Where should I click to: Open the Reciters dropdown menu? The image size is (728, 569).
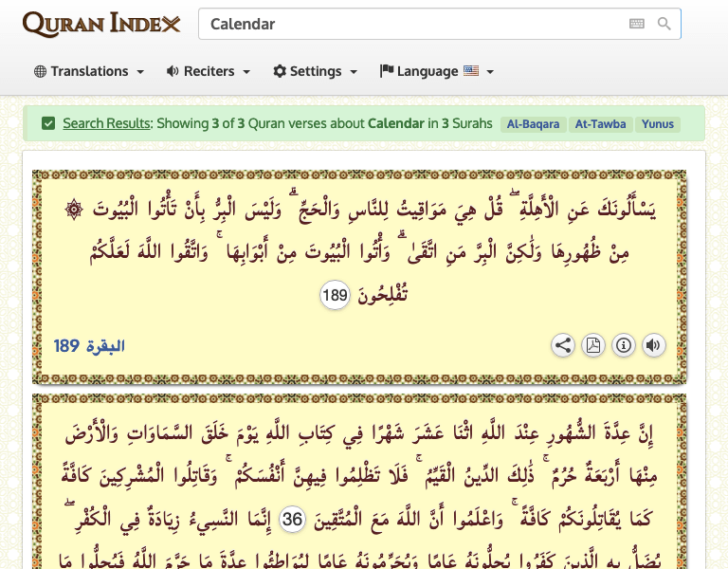[209, 71]
